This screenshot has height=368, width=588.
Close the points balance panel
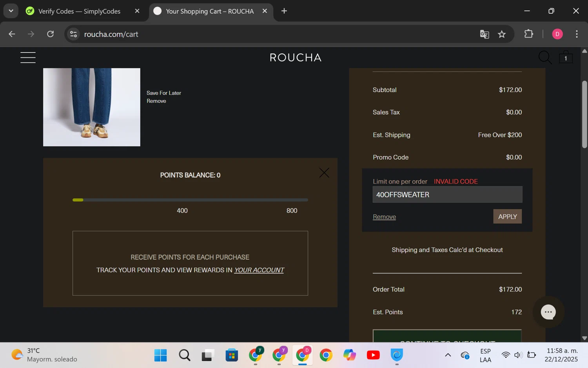(324, 173)
